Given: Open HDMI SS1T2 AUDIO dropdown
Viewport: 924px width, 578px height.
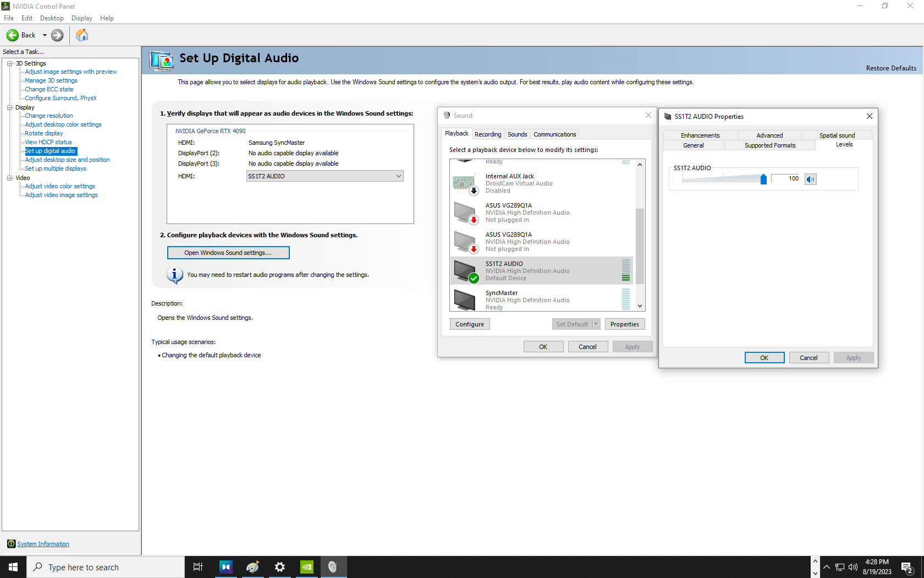Looking at the screenshot, I should point(324,176).
